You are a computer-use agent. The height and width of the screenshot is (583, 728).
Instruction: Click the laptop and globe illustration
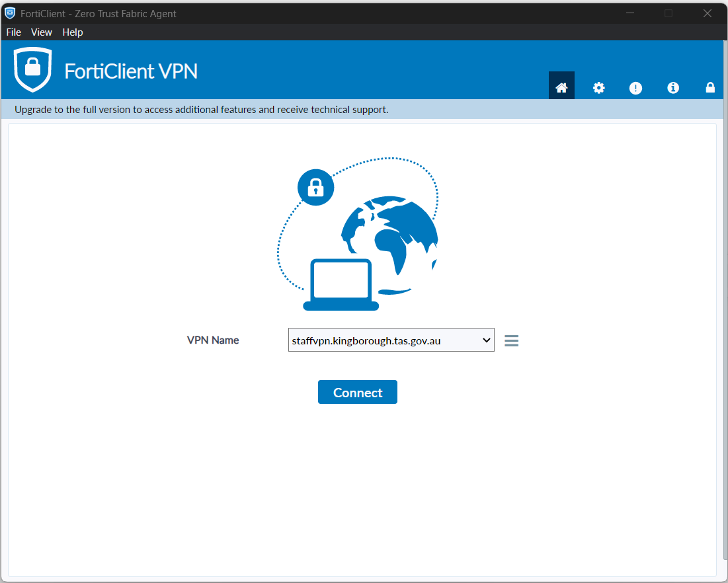tap(358, 234)
